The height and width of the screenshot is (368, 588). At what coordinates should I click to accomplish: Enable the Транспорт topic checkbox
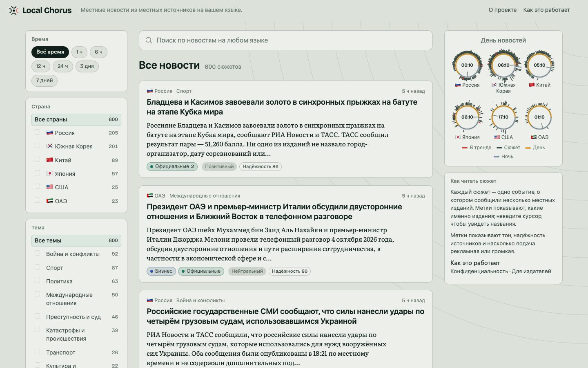tap(38, 352)
